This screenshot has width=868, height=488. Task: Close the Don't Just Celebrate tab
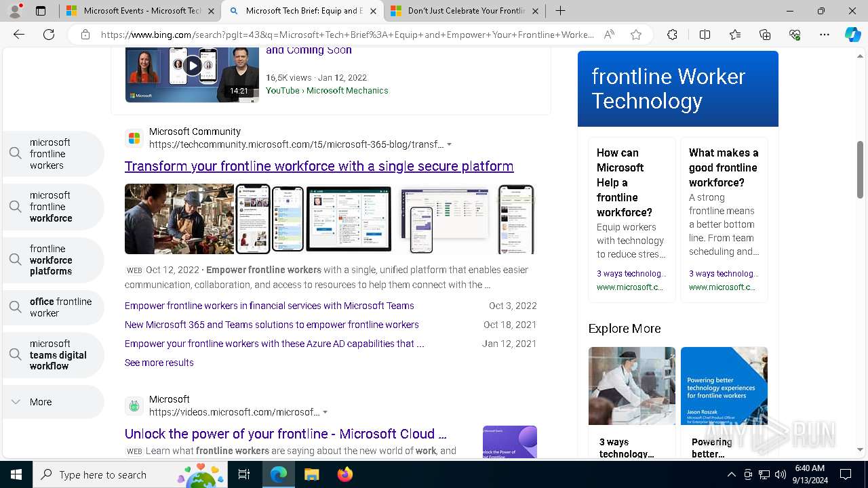[x=536, y=11]
